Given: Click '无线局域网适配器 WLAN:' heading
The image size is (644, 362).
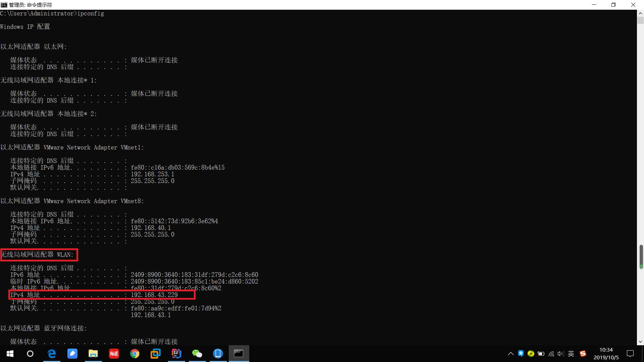Looking at the screenshot, I should [x=37, y=255].
